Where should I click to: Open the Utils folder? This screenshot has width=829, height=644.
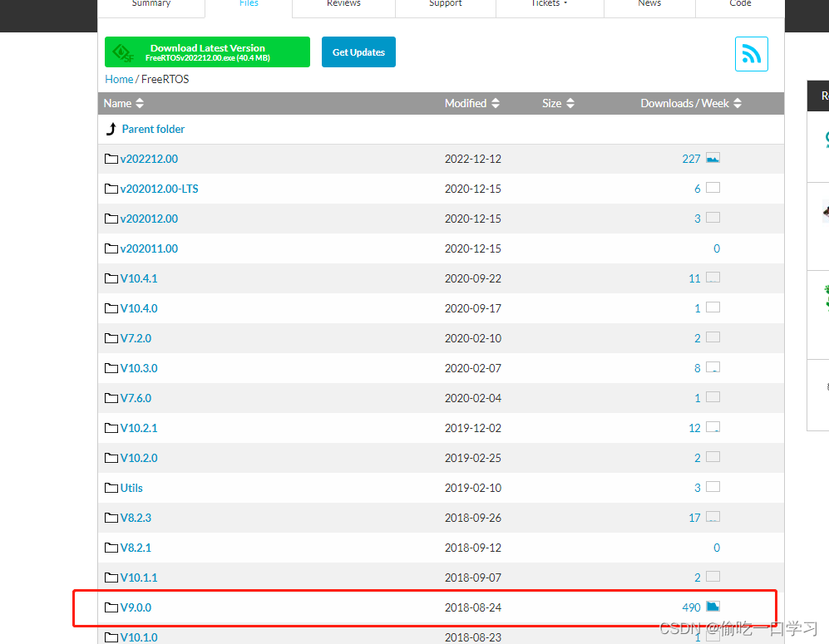(131, 488)
